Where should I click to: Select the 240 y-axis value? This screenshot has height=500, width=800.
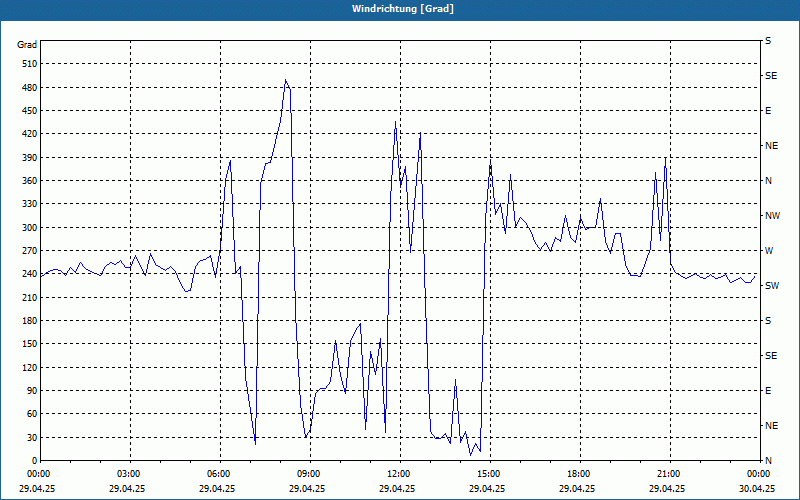(30, 274)
